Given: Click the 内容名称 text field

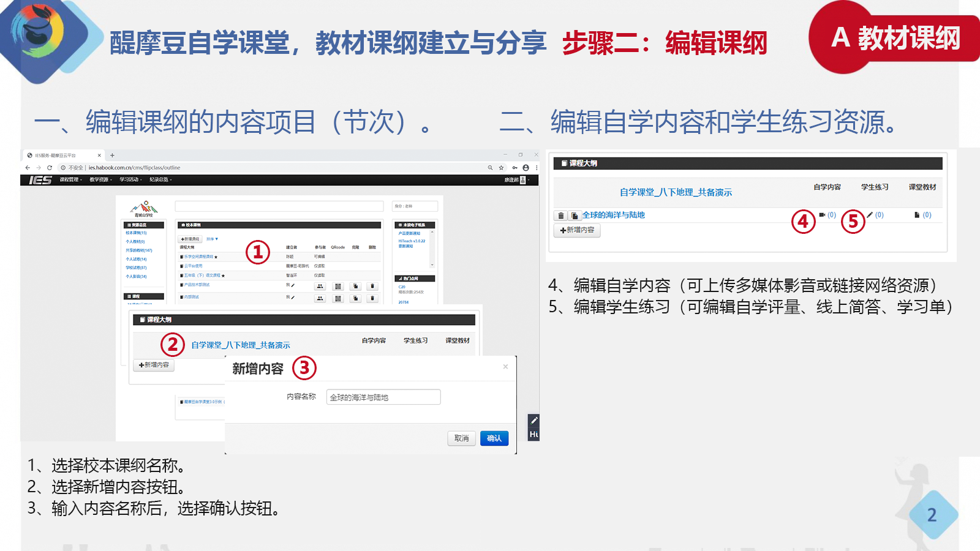Looking at the screenshot, I should 383,397.
